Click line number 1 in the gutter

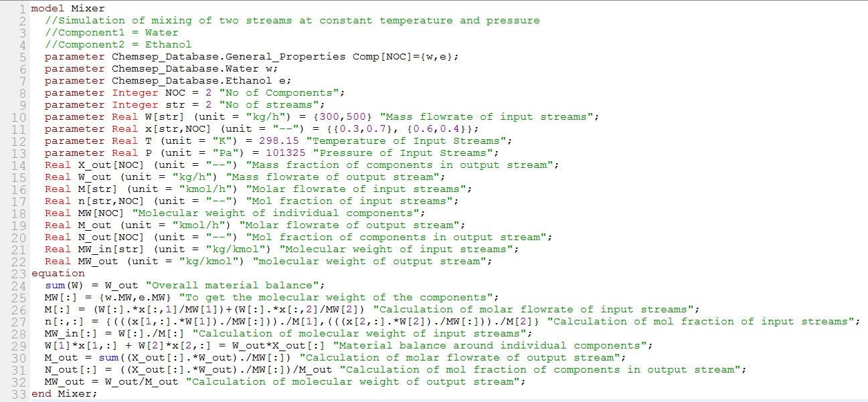click(23, 9)
